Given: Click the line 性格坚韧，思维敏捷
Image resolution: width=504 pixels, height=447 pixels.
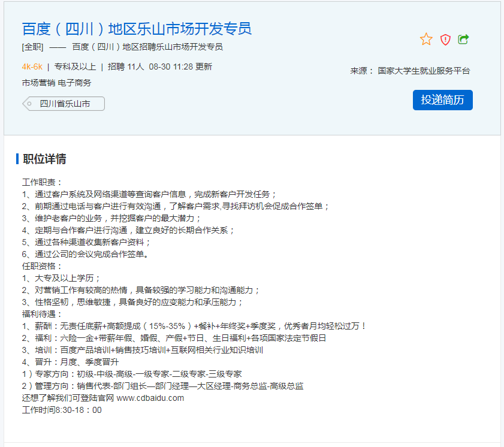Looking at the screenshot, I should pos(132,303).
